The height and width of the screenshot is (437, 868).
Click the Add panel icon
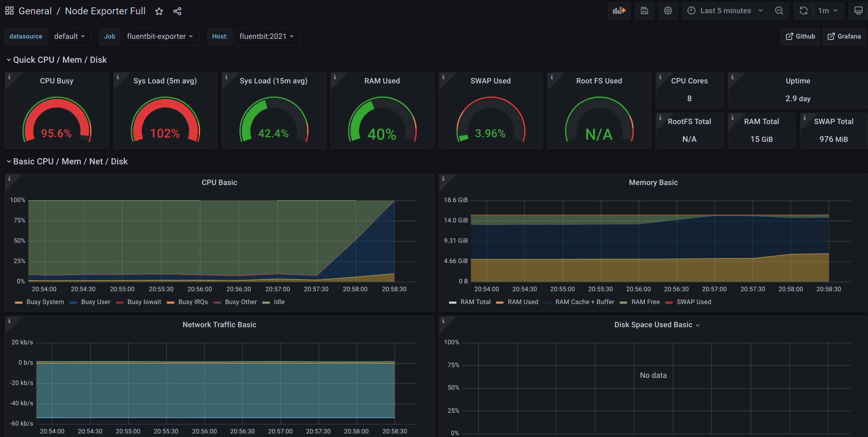[619, 11]
